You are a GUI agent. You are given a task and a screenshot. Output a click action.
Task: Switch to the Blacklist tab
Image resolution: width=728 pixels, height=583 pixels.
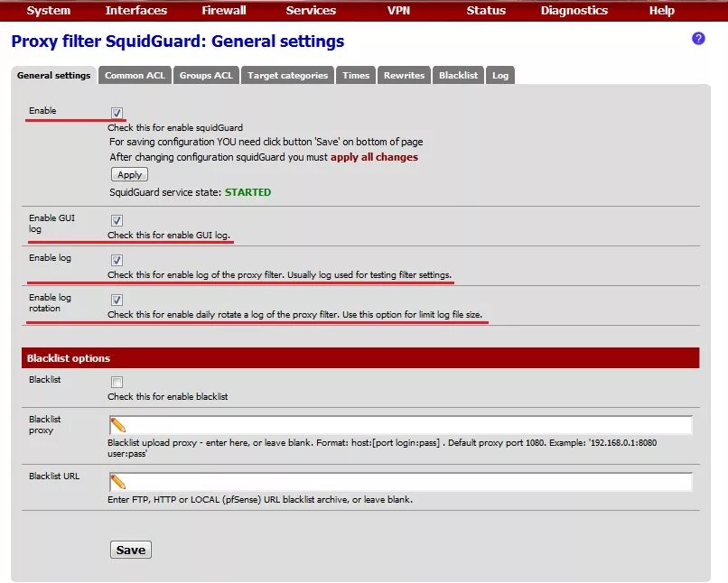pyautogui.click(x=458, y=75)
